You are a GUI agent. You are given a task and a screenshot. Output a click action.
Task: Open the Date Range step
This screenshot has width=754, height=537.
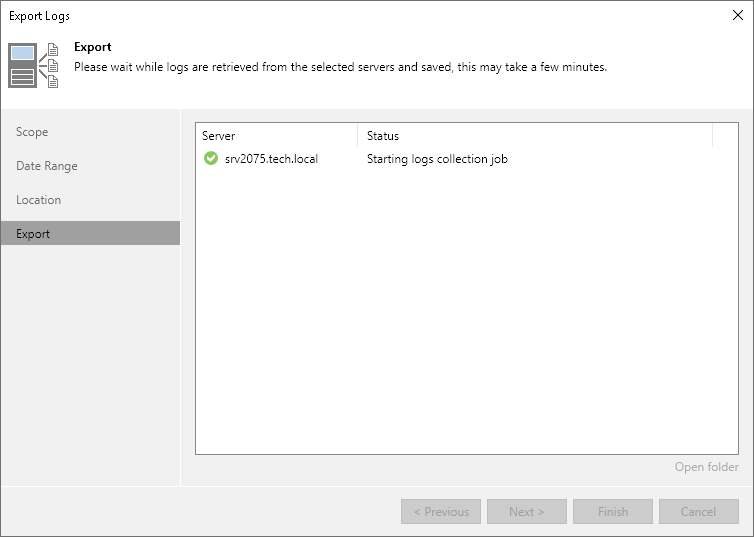pyautogui.click(x=47, y=166)
